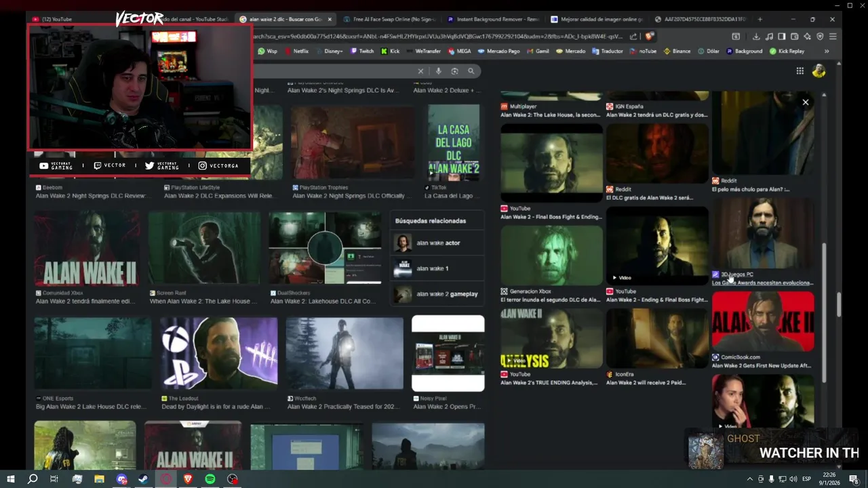
Task: Open Task View on taskbar
Action: point(54,479)
